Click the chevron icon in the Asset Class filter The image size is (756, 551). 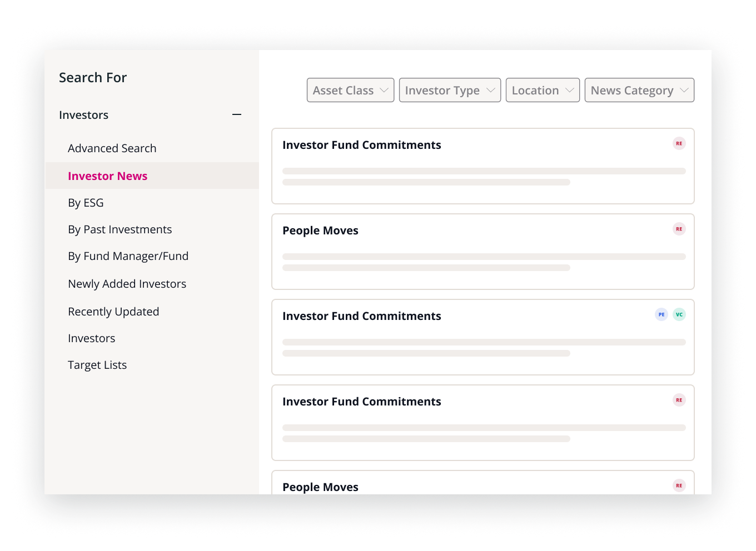(385, 89)
